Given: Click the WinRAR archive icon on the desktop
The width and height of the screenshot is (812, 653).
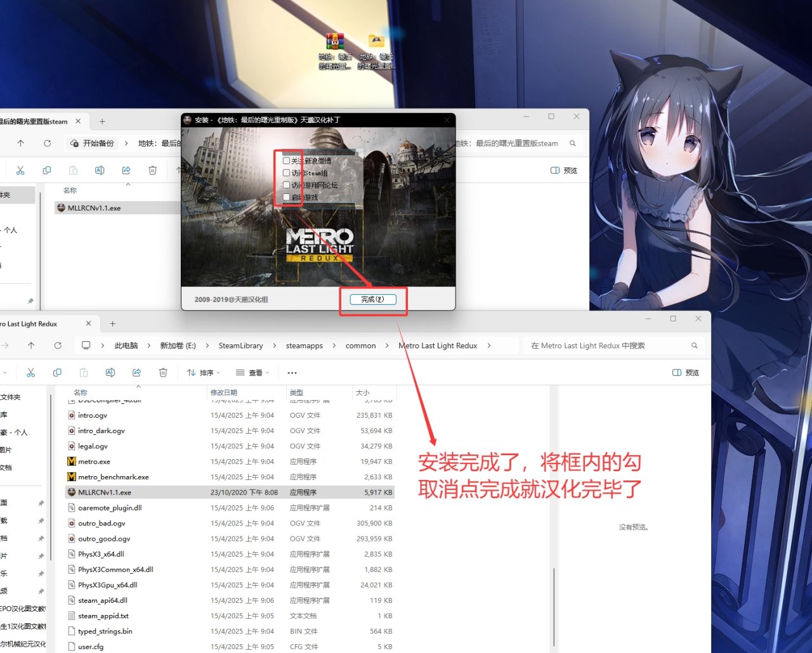Looking at the screenshot, I should 335,41.
